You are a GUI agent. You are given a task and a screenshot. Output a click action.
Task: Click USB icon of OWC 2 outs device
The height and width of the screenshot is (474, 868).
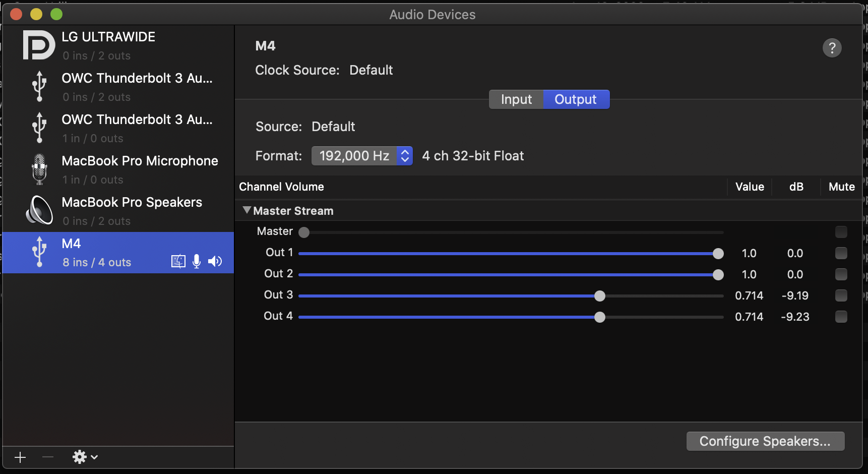click(x=39, y=86)
